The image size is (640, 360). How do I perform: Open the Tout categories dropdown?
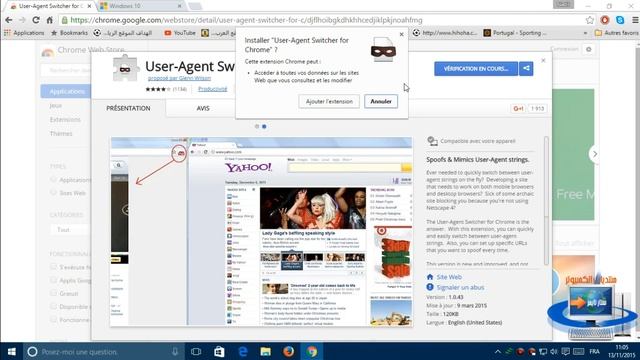tap(70, 230)
